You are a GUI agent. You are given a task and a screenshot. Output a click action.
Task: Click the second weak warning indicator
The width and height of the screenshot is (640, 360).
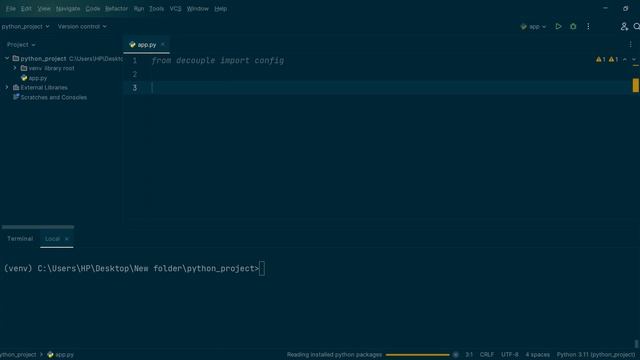[x=613, y=60]
